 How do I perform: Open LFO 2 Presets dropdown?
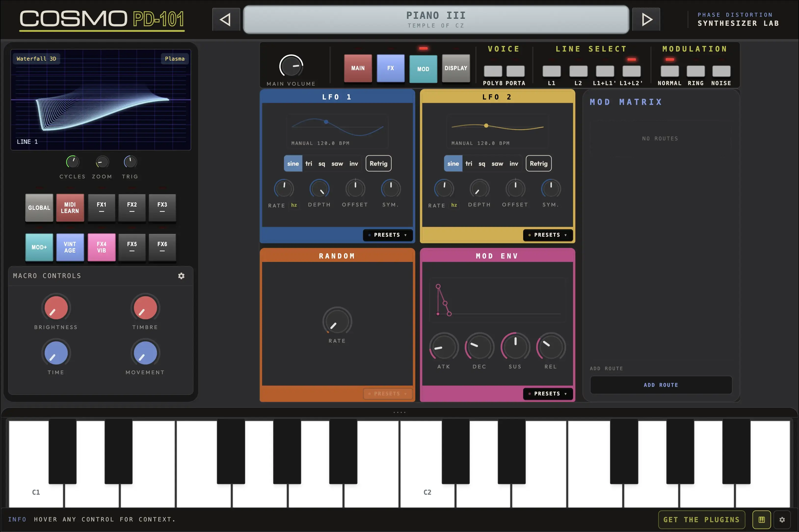(x=548, y=235)
